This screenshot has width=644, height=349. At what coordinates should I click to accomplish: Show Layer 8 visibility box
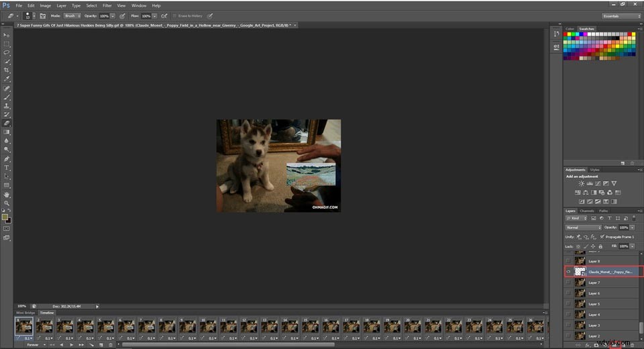tap(568, 261)
